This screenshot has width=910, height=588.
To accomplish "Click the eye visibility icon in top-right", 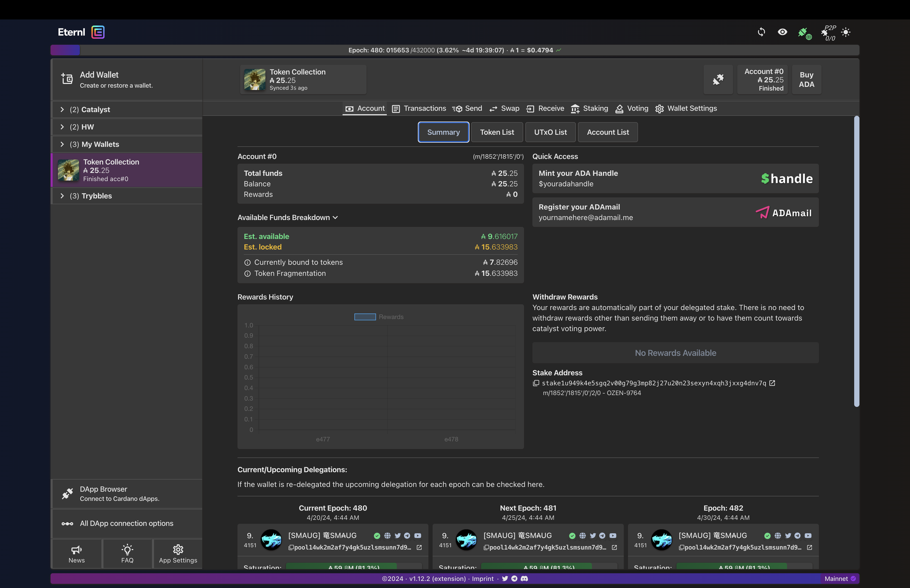I will pyautogui.click(x=782, y=31).
